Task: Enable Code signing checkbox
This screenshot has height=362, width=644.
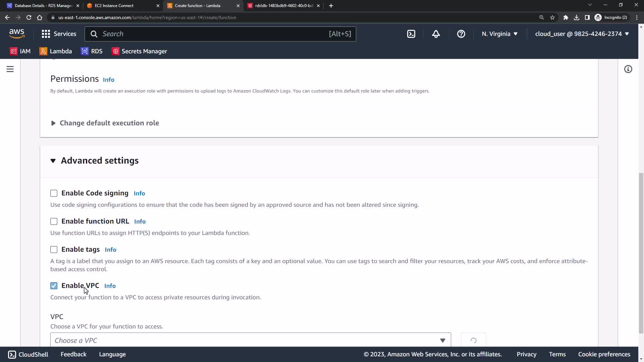Action: pyautogui.click(x=54, y=193)
